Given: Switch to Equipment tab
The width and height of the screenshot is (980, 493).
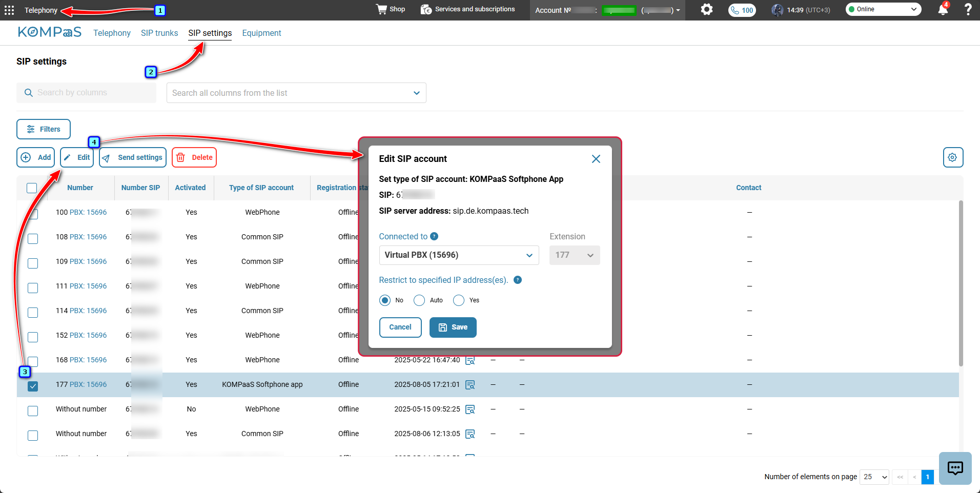Looking at the screenshot, I should pos(261,33).
